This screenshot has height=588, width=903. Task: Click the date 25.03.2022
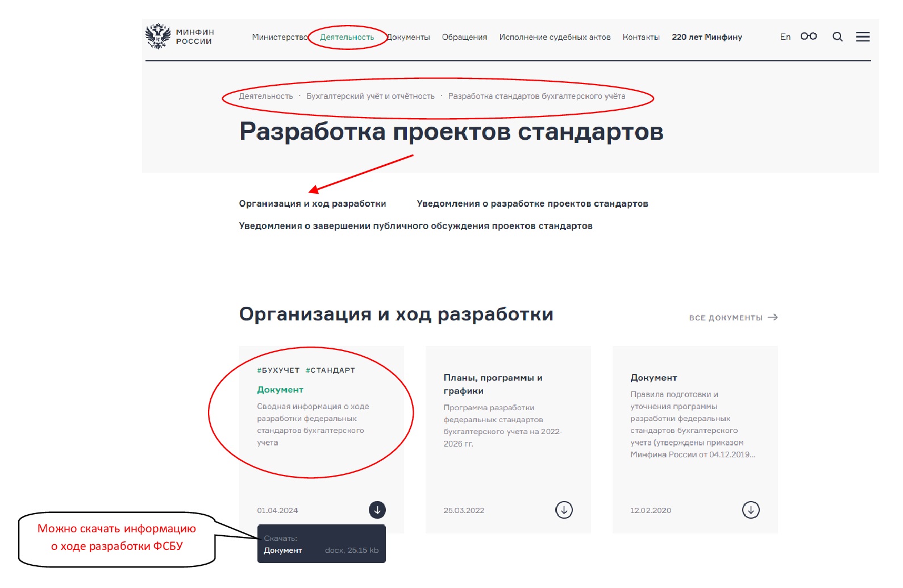pyautogui.click(x=464, y=510)
